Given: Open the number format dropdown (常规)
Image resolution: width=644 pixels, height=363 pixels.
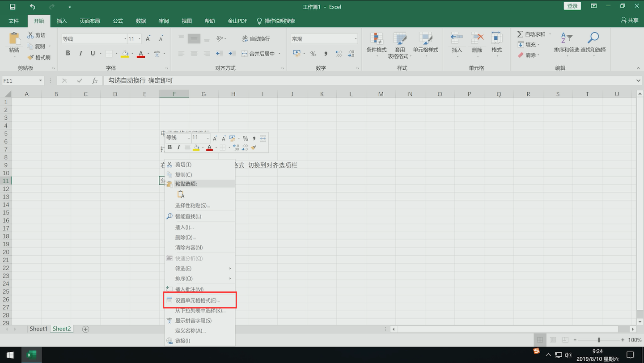Looking at the screenshot, I should point(356,39).
